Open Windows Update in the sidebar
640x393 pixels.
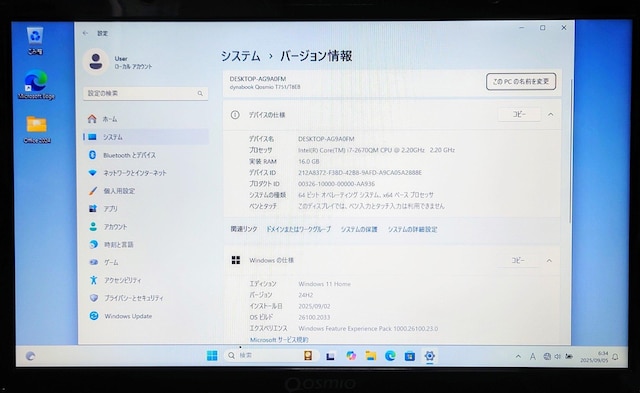click(x=146, y=316)
